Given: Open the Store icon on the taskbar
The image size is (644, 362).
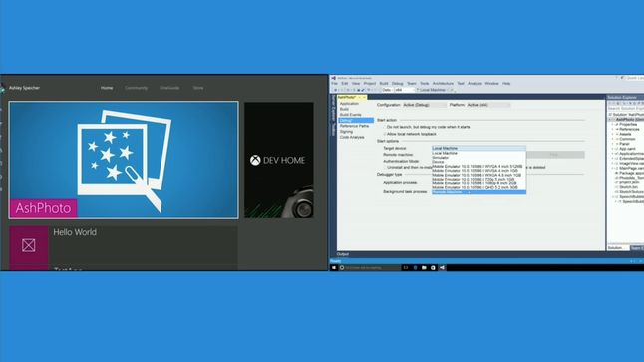Looking at the screenshot, I should point(433,268).
